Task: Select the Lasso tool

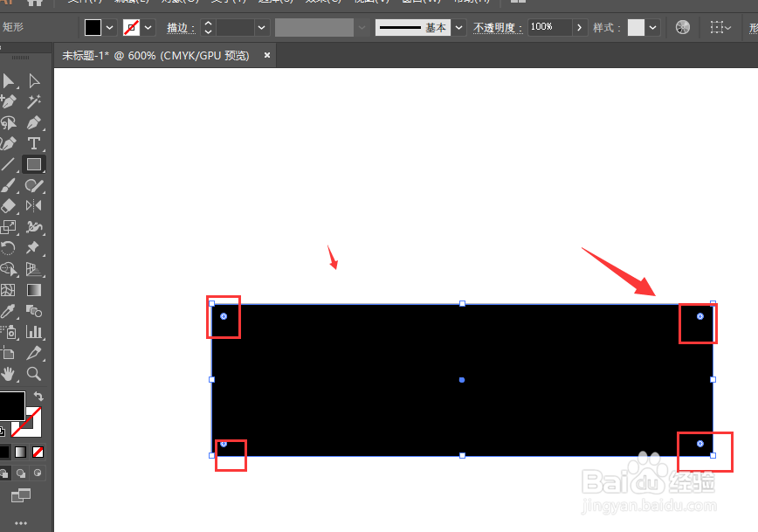Action: click(8, 123)
